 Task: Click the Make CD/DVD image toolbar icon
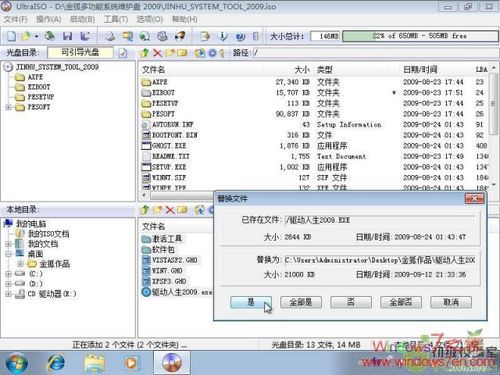(x=110, y=36)
